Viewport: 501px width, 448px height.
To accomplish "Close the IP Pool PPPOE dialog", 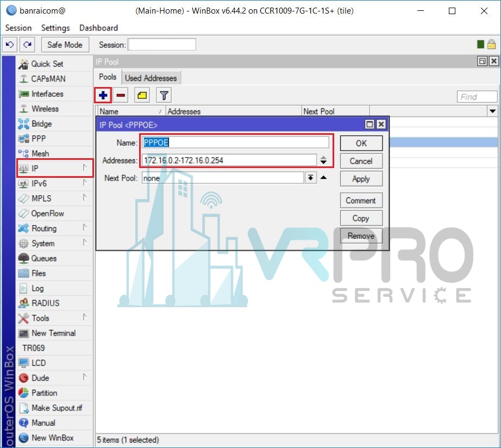I will click(381, 125).
